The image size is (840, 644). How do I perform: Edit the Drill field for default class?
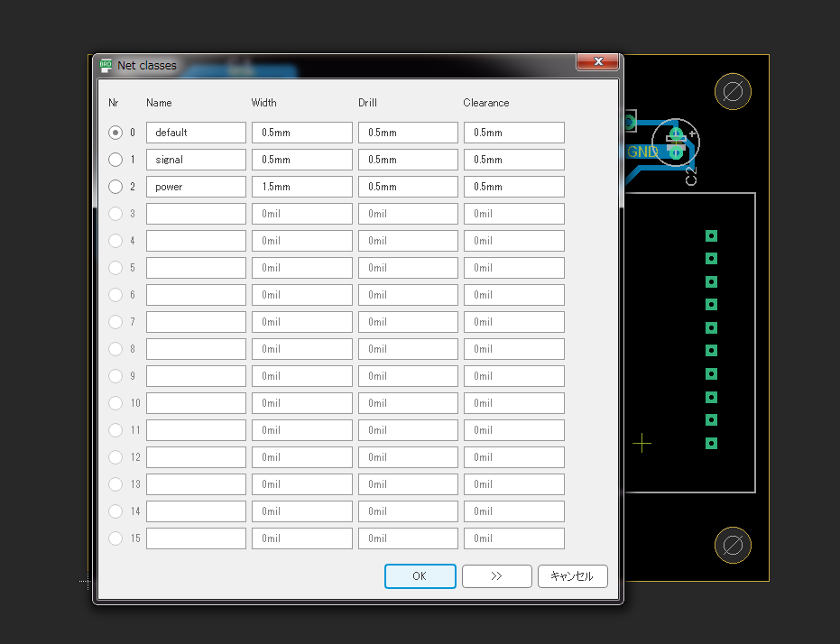408,133
